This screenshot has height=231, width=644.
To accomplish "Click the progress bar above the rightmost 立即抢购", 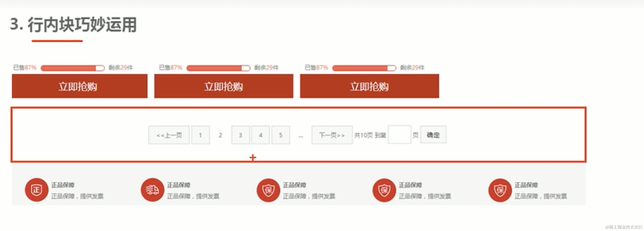I will (364, 68).
